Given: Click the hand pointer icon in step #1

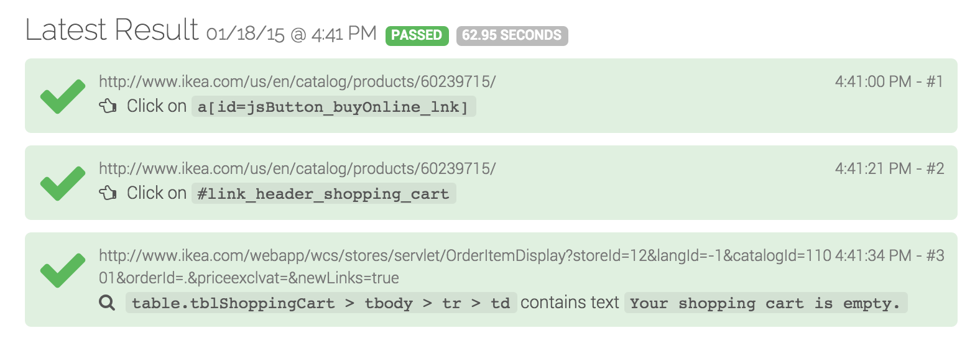Looking at the screenshot, I should [x=108, y=106].
